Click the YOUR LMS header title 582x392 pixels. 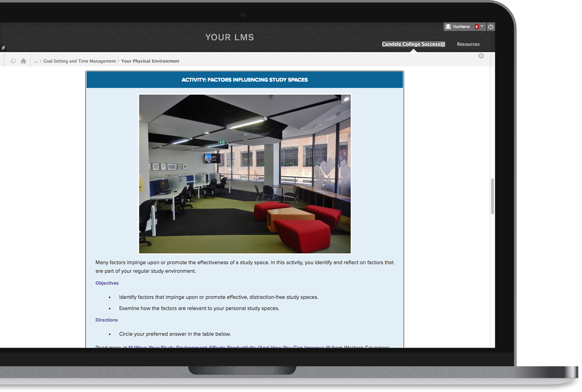[x=229, y=37]
